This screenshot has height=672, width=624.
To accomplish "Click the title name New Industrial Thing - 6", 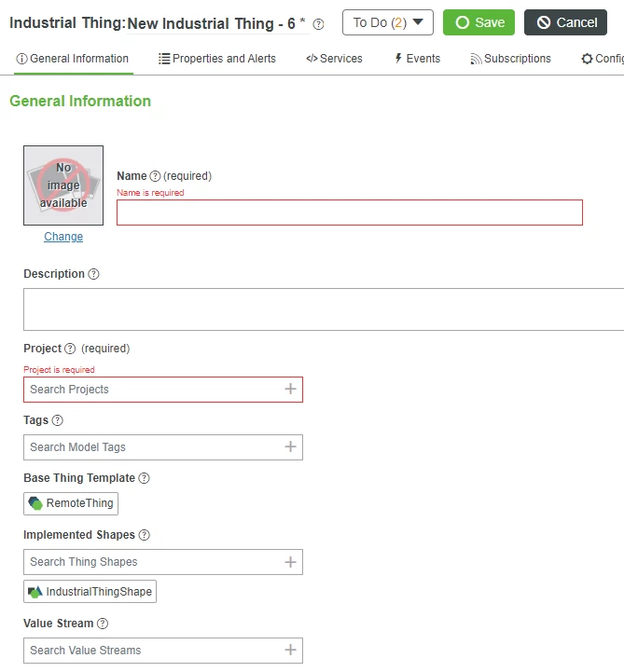I will click(211, 23).
